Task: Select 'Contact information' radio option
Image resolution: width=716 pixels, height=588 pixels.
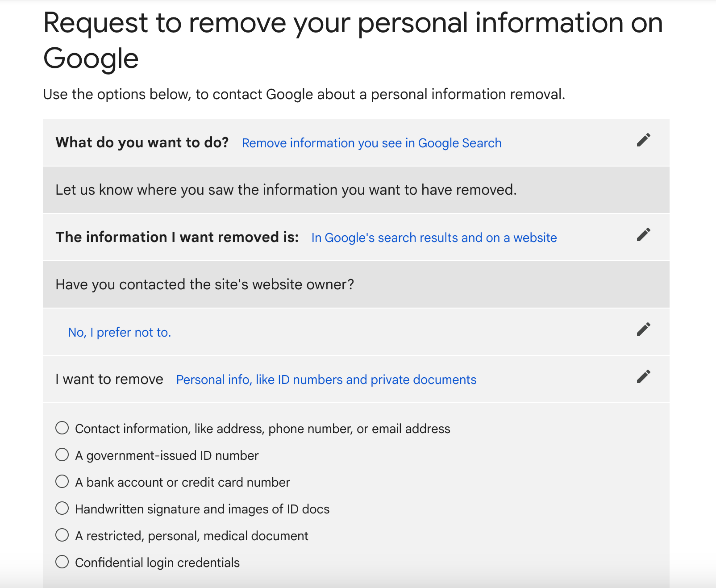Action: [x=62, y=428]
